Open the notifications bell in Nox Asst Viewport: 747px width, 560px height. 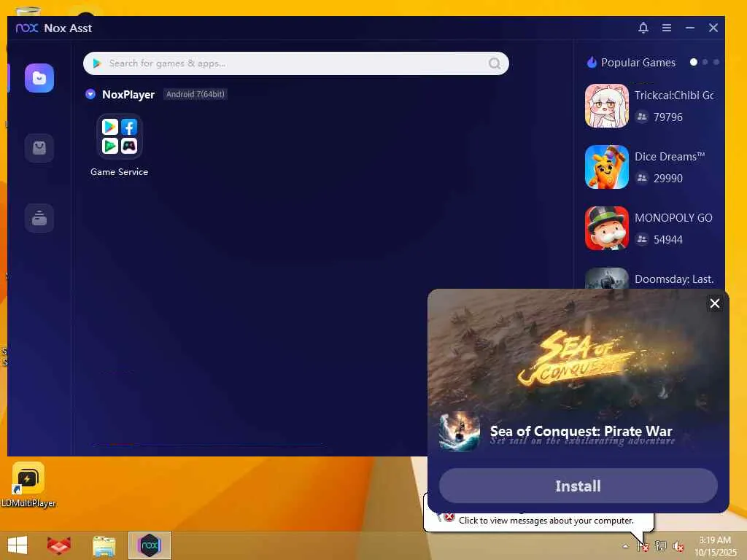coord(643,28)
